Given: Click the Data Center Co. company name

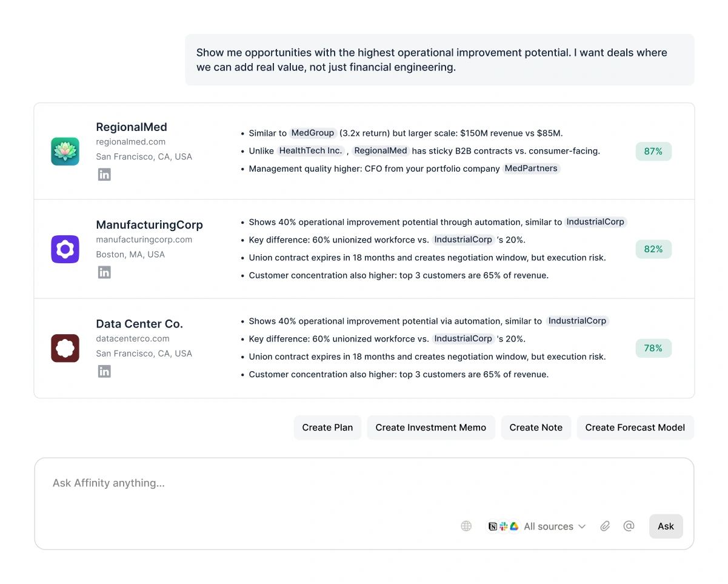Looking at the screenshot, I should pos(139,324).
